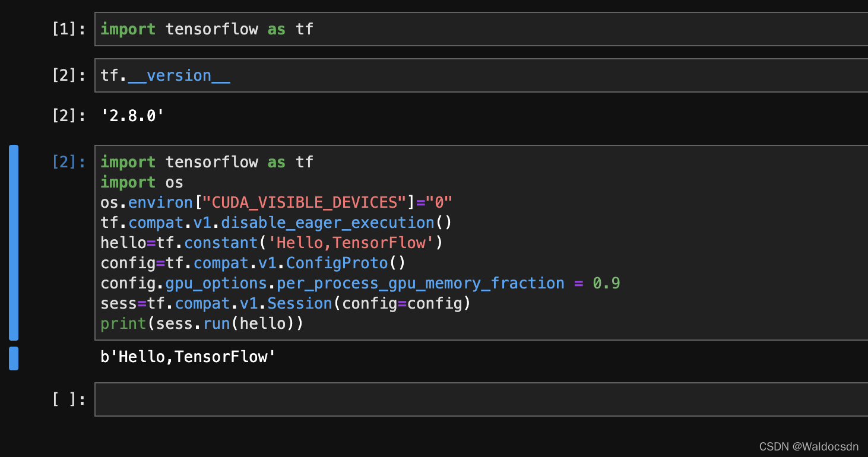This screenshot has width=868, height=457.
Task: Click the disable_eager_execution() code line
Action: 277,223
